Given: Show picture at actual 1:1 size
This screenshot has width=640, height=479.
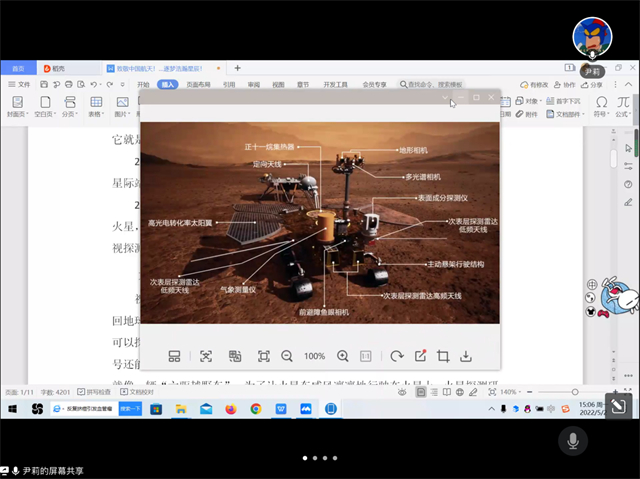Looking at the screenshot, I should point(366,356).
